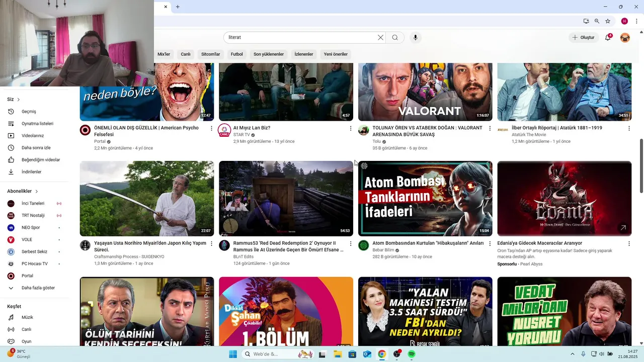Screen dimensions: 644x362
Task: Open the YouTube account avatar menu
Action: pyautogui.click(x=625, y=37)
